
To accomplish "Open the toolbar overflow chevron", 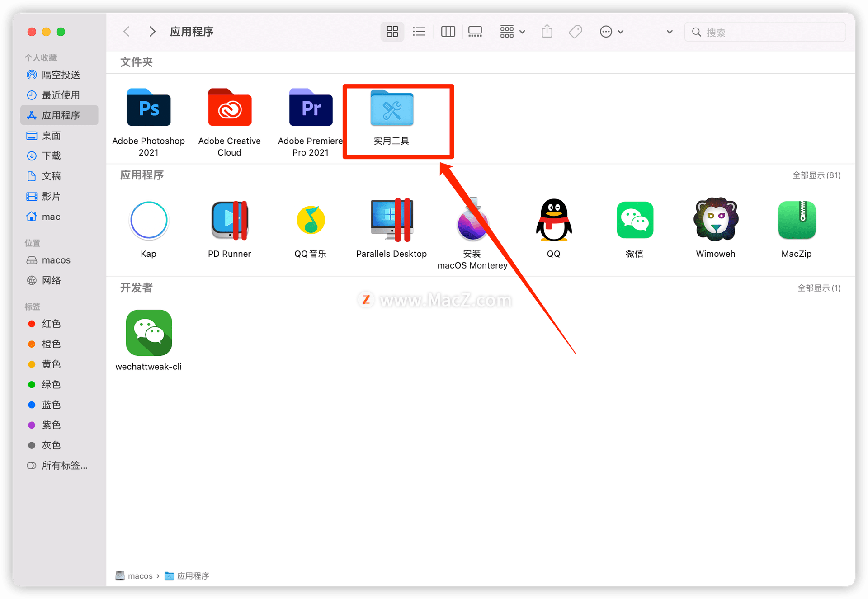I will pyautogui.click(x=670, y=32).
